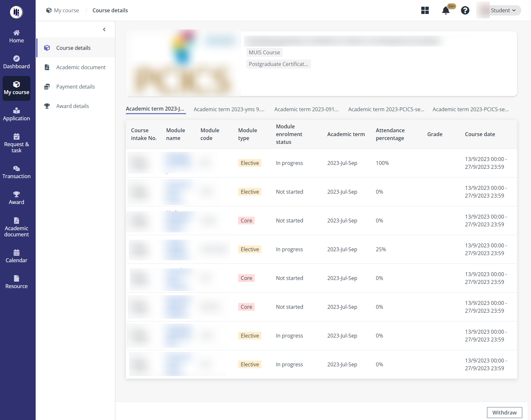The width and height of the screenshot is (531, 420).
Task: Click the institution logo in the sidebar
Action: 16,12
